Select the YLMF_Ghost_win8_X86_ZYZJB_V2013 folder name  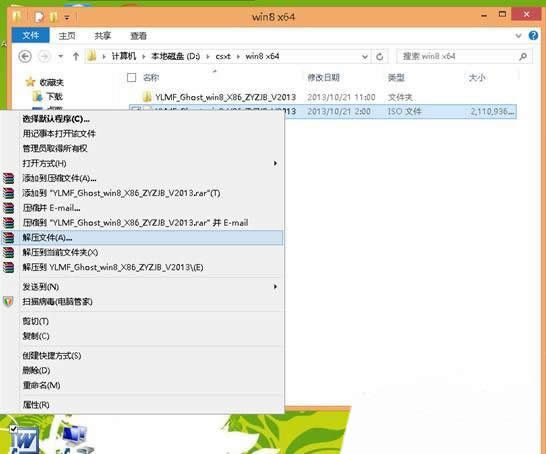click(x=226, y=97)
